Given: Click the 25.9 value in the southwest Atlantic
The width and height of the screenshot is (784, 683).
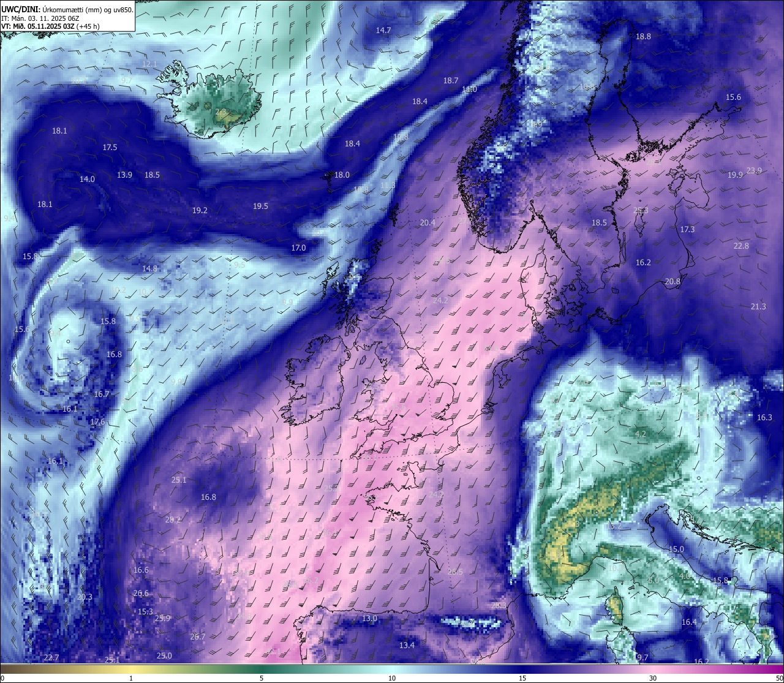Looking at the screenshot, I should pos(162,618).
